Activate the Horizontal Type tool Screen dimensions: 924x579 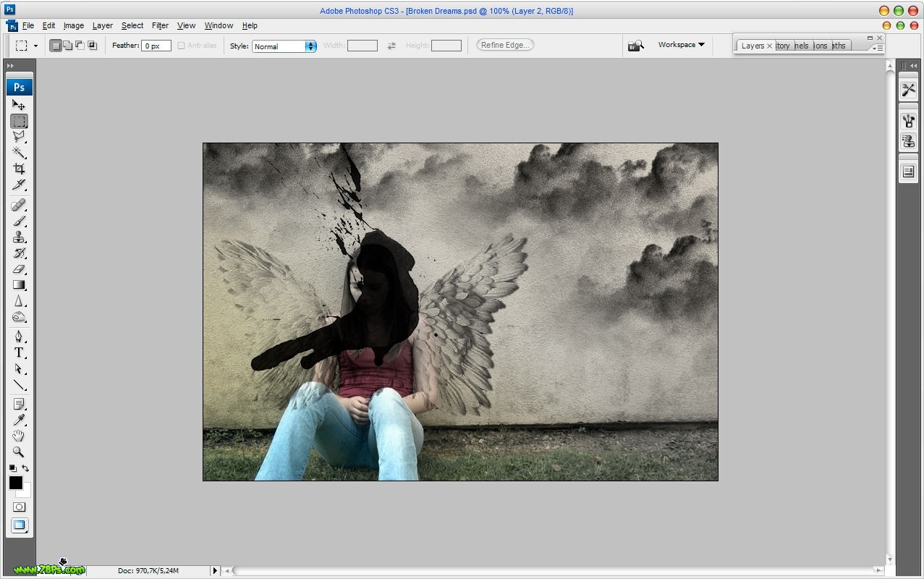pyautogui.click(x=19, y=352)
